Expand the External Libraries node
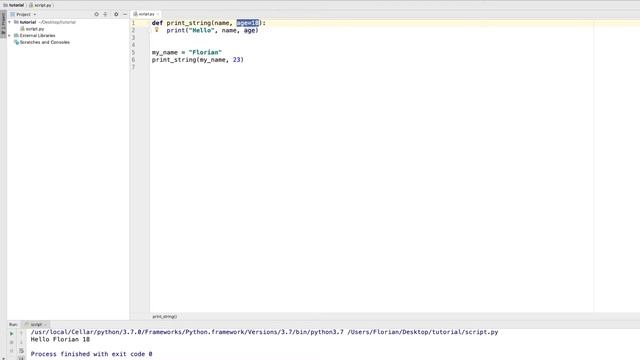 click(x=9, y=36)
